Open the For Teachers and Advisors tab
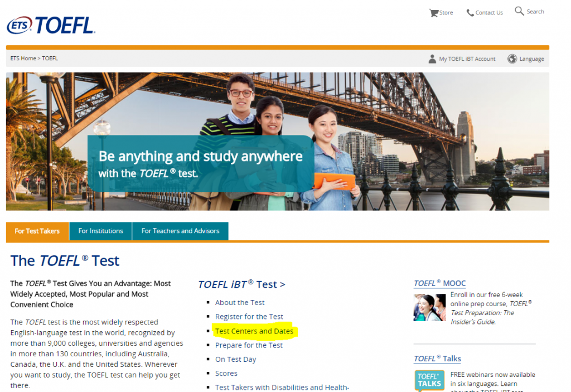 pyautogui.click(x=180, y=231)
